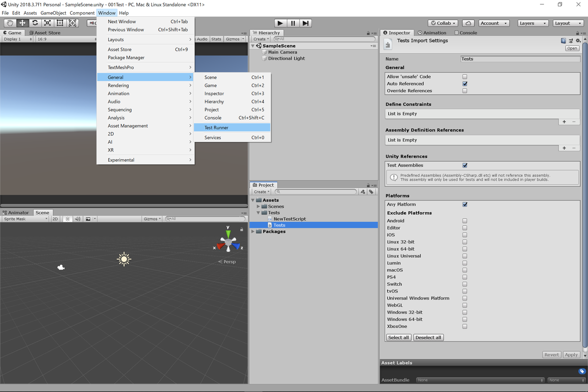Select the Transform tool
This screenshot has width=588, height=392.
73,23
